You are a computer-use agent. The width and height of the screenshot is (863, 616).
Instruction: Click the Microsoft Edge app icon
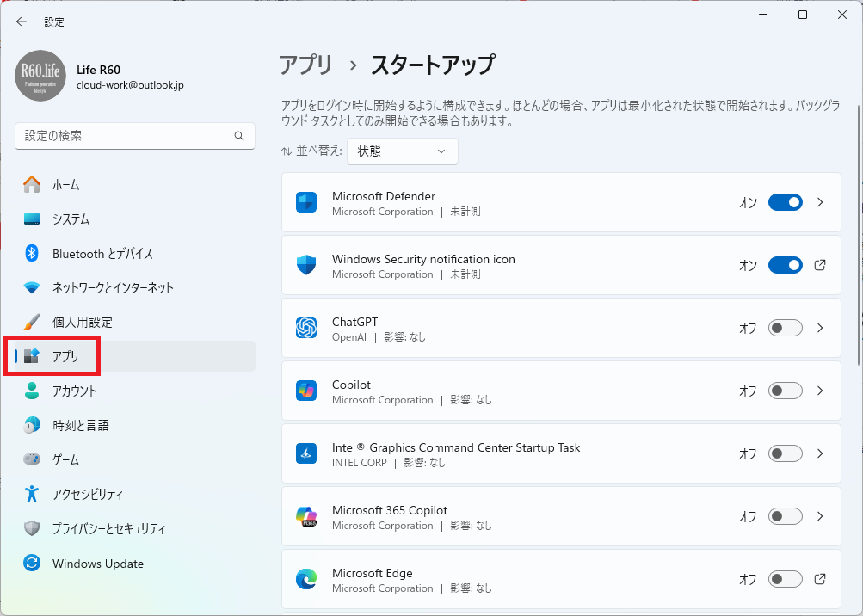[306, 580]
